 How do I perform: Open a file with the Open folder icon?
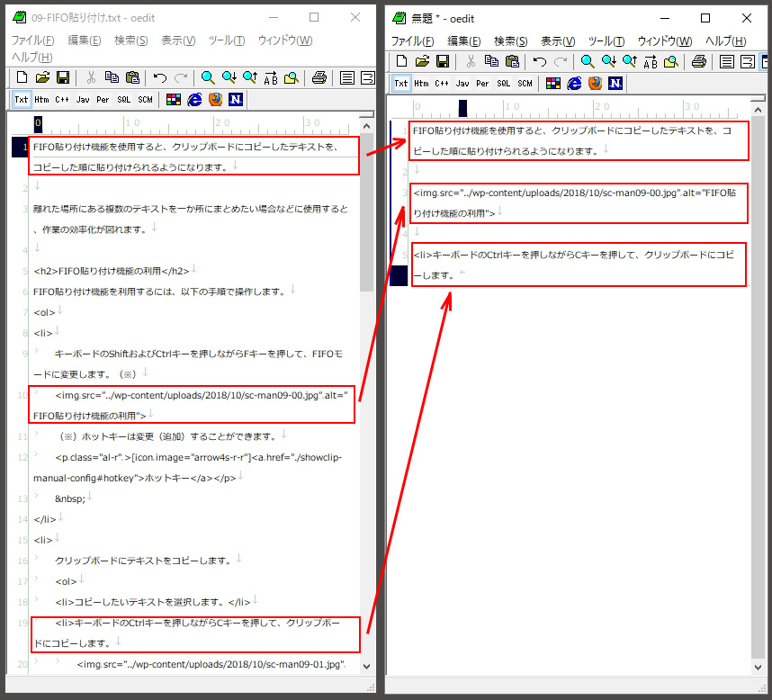pos(41,77)
